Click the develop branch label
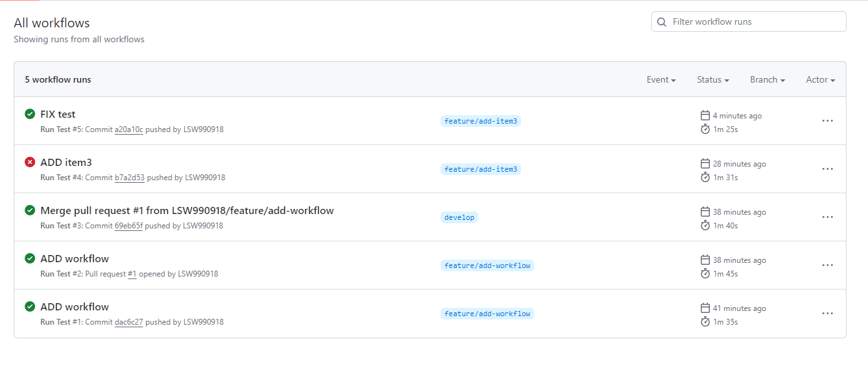Screen dimensions: 868x365 tap(459, 217)
